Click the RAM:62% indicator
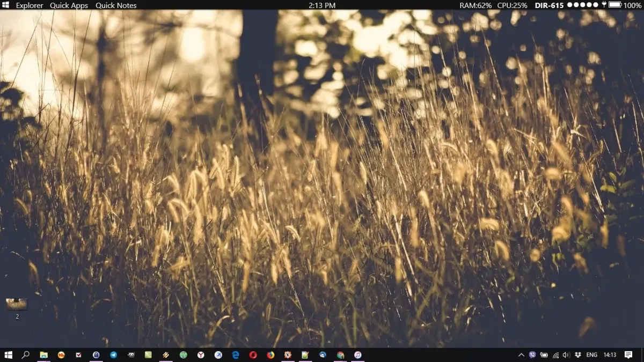The width and height of the screenshot is (644, 362). click(x=475, y=5)
